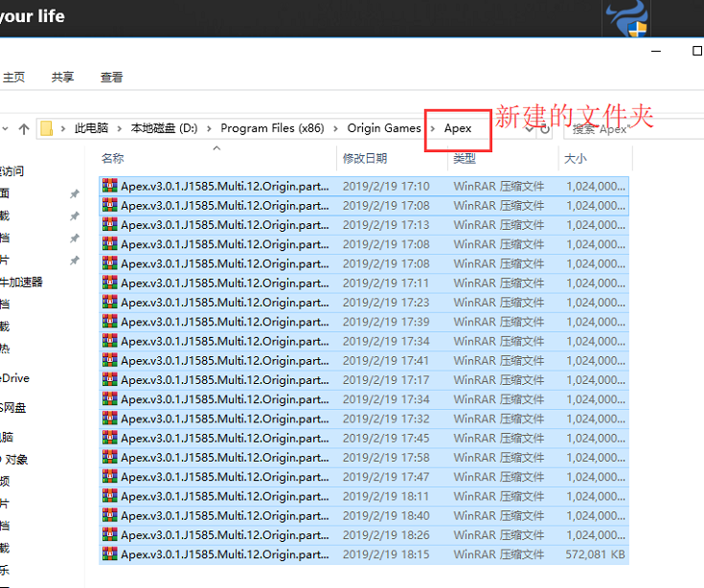Screen dimensions: 704x588
Task: Click the 572,081 KB size value
Action: tap(596, 554)
